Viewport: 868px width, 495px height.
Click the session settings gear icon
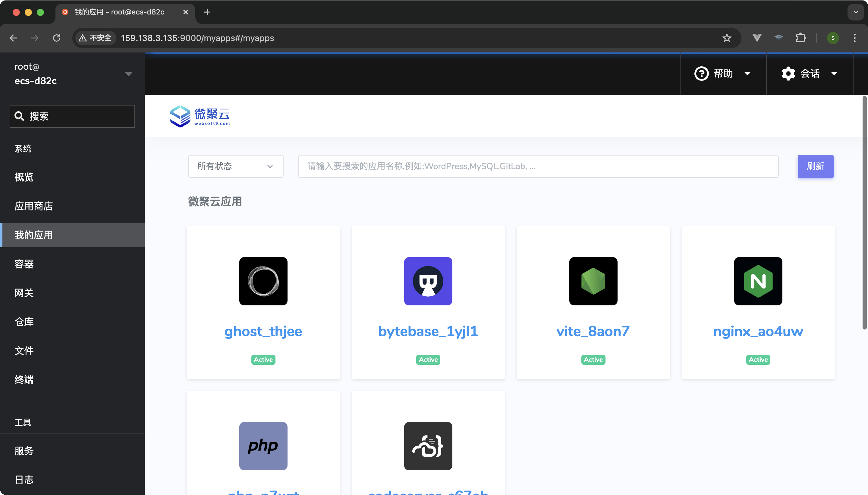[x=788, y=74]
